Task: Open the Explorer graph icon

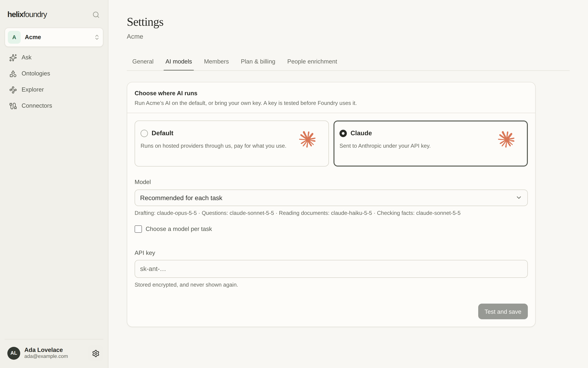Action: [x=13, y=89]
